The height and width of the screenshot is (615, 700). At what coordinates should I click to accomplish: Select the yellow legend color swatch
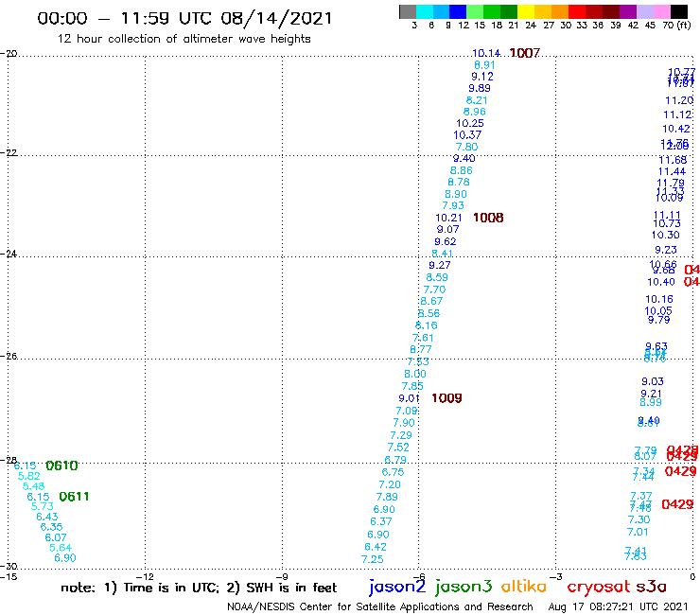pyautogui.click(x=526, y=11)
